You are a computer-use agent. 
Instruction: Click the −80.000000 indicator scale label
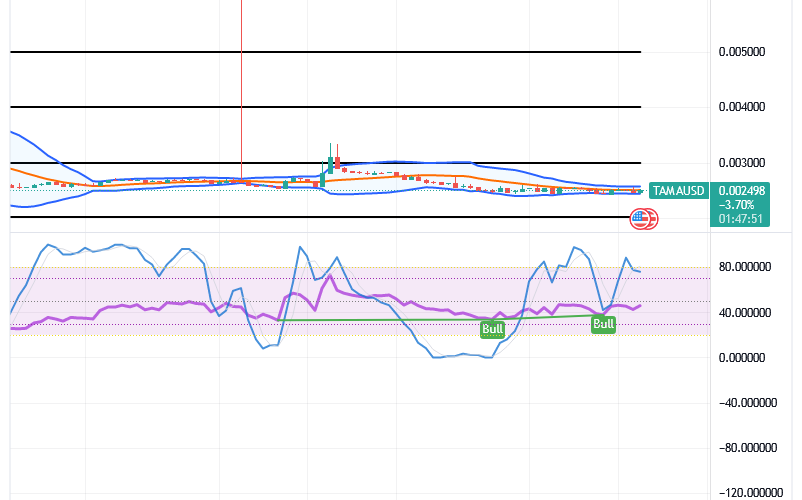click(748, 448)
